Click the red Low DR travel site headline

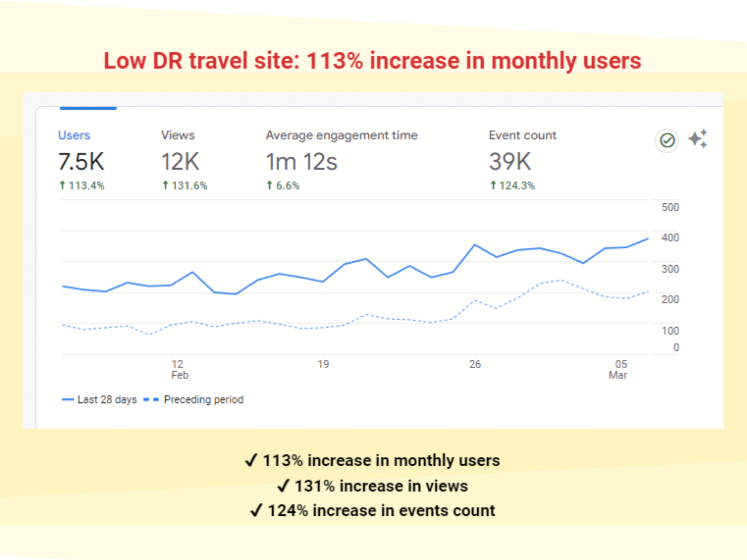tap(372, 61)
